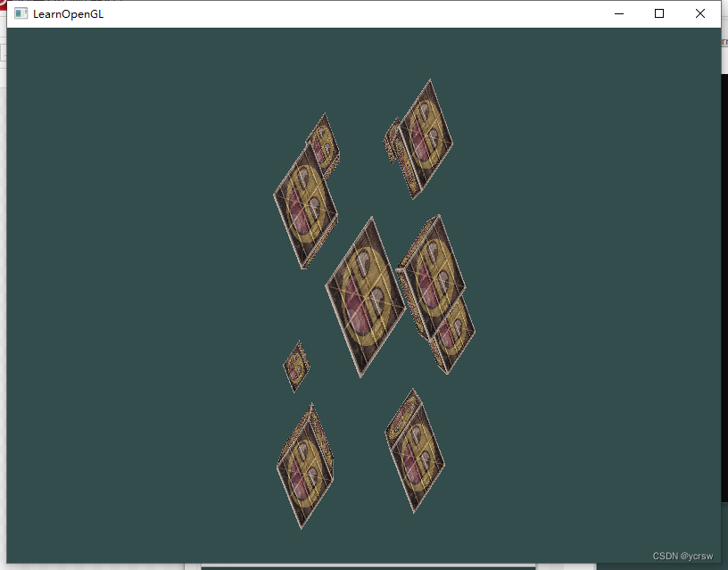
Task: Click the LearnOpenGL application icon in title bar
Action: point(20,13)
